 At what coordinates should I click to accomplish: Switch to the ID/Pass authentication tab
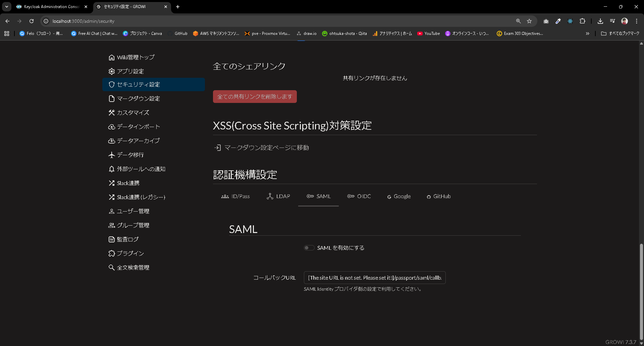(x=235, y=196)
